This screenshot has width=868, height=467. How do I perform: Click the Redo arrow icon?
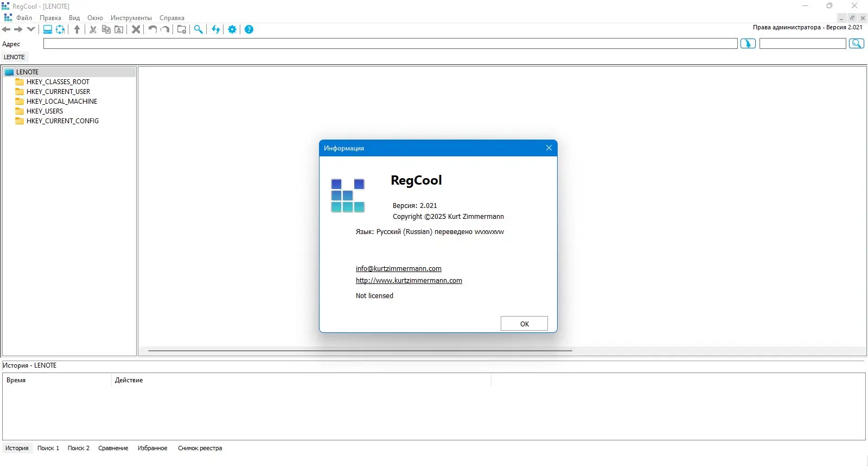(165, 29)
